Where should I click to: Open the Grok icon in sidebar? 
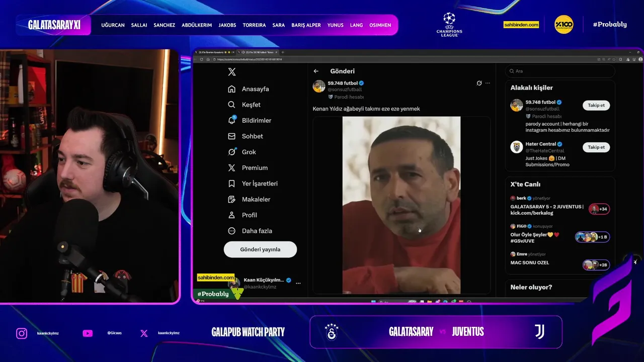pos(231,152)
